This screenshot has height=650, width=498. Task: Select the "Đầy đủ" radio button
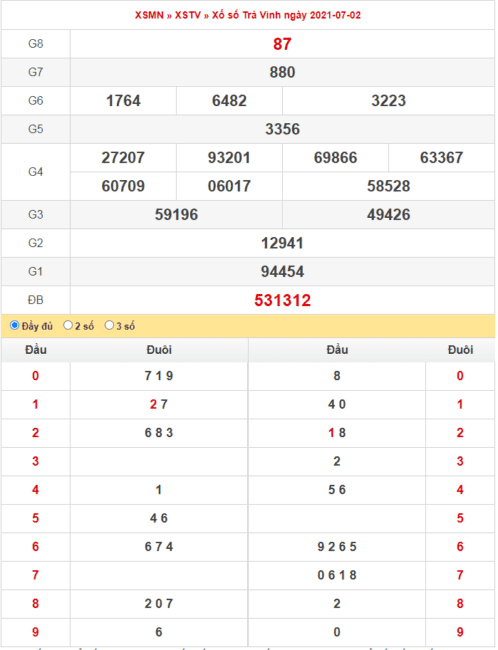pyautogui.click(x=15, y=325)
